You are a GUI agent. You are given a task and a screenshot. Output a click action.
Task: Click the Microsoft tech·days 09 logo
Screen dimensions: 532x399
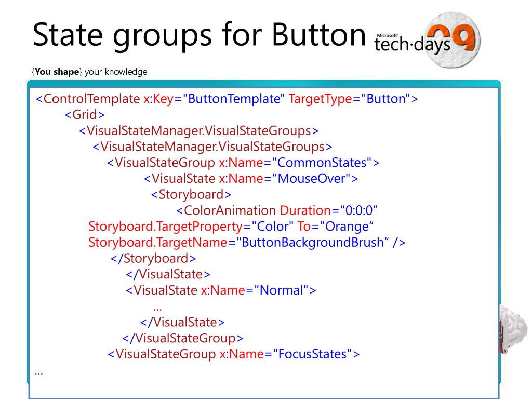pos(428,39)
